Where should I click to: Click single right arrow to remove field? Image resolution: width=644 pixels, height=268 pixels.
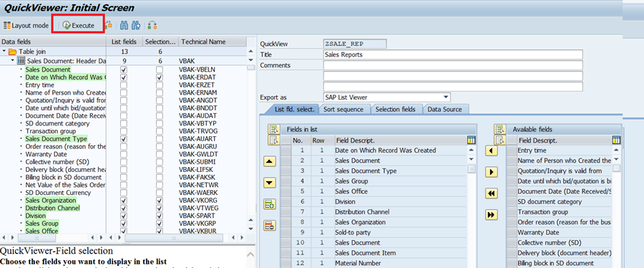click(x=491, y=171)
